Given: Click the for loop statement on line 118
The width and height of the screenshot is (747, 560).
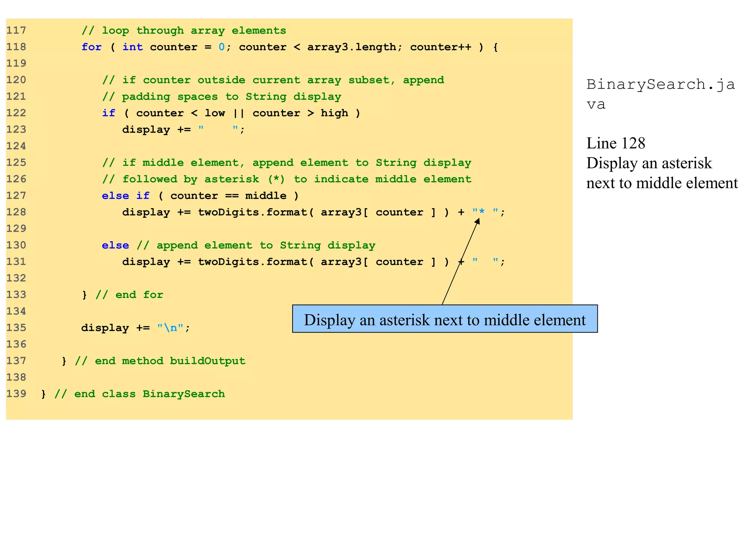Looking at the screenshot, I should point(290,47).
